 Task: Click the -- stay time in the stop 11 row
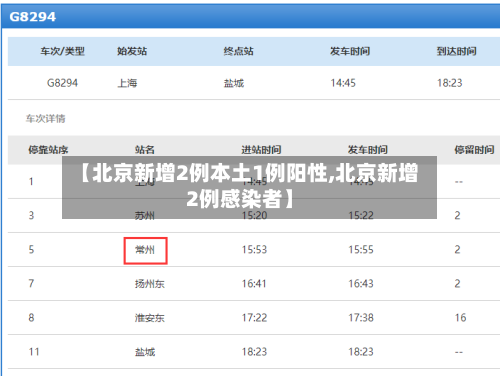coord(459,352)
